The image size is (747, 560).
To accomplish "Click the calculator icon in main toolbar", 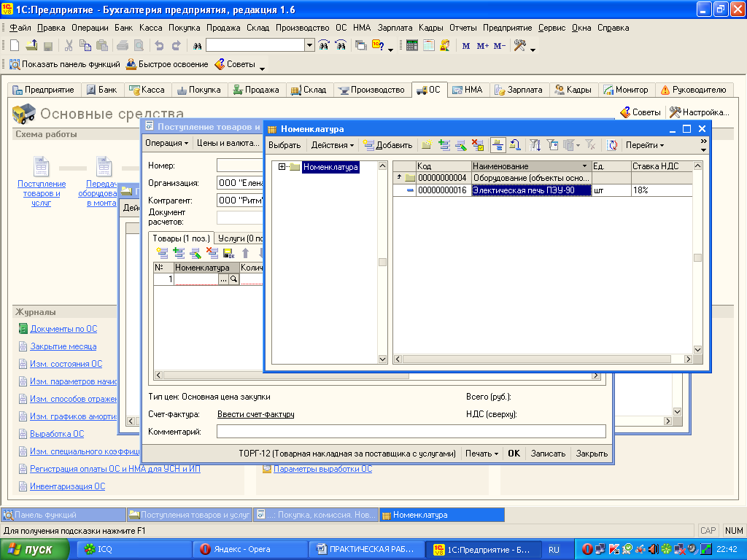I will [412, 45].
